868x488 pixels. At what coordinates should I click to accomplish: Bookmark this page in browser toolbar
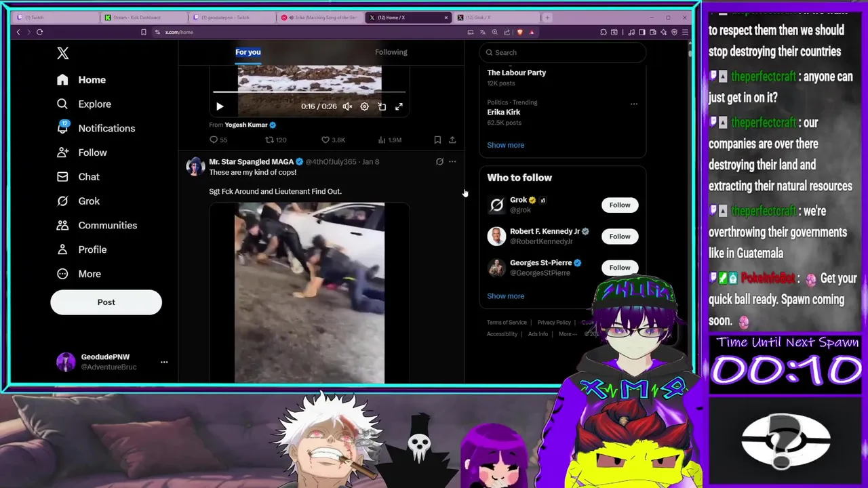pos(143,32)
